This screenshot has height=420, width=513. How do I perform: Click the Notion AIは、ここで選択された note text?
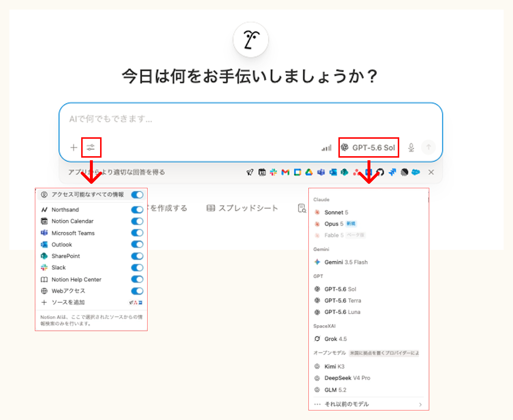(91, 320)
